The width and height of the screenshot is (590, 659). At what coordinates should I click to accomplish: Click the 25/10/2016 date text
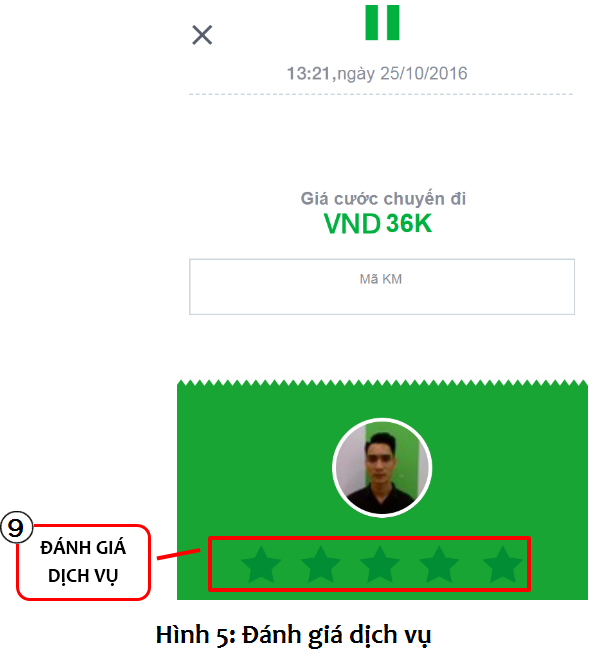424,74
